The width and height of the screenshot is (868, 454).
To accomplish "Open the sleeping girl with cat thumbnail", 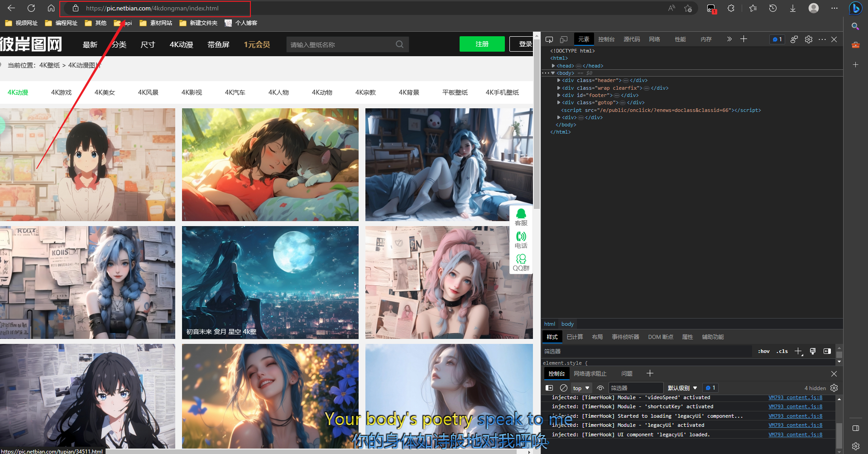I will tap(270, 164).
